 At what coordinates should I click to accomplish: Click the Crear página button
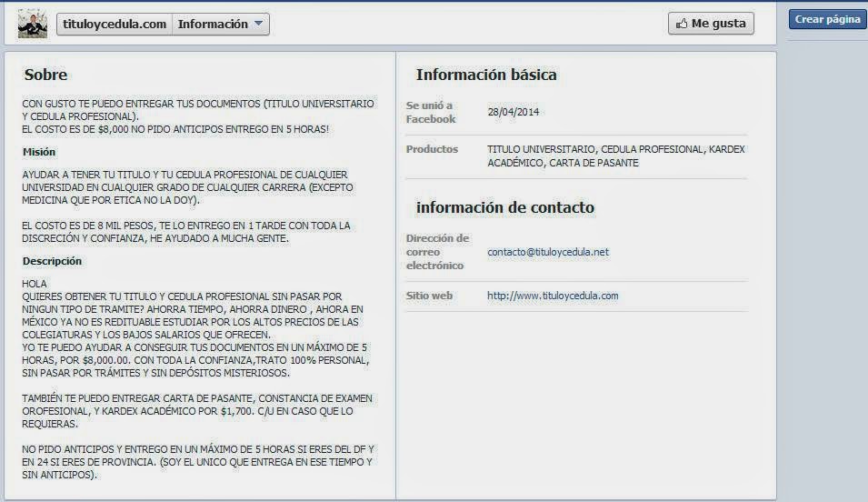[827, 19]
